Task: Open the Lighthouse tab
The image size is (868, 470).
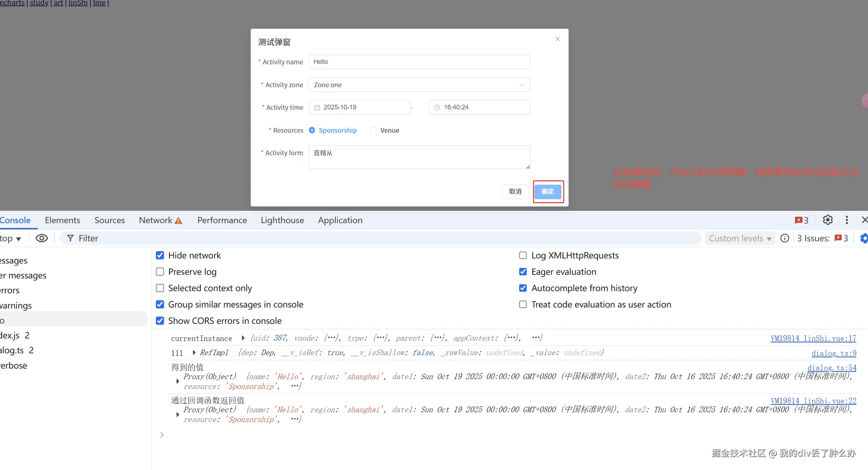Action: 282,220
